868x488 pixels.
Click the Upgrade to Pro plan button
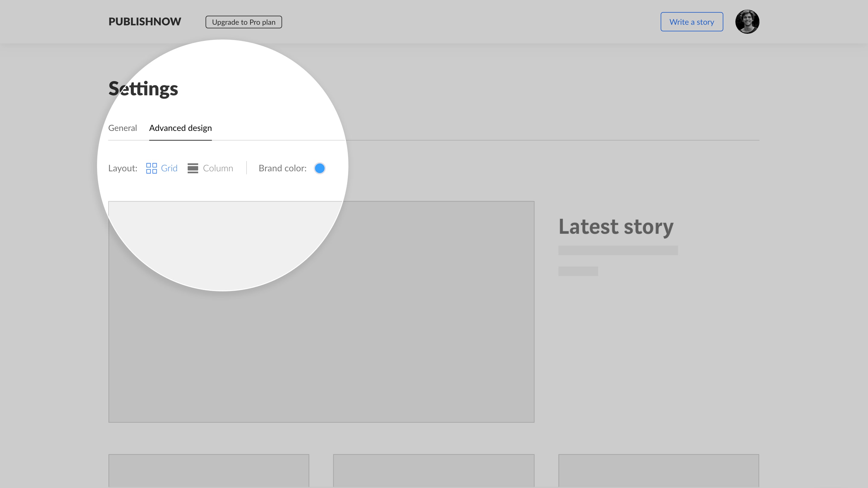[244, 22]
